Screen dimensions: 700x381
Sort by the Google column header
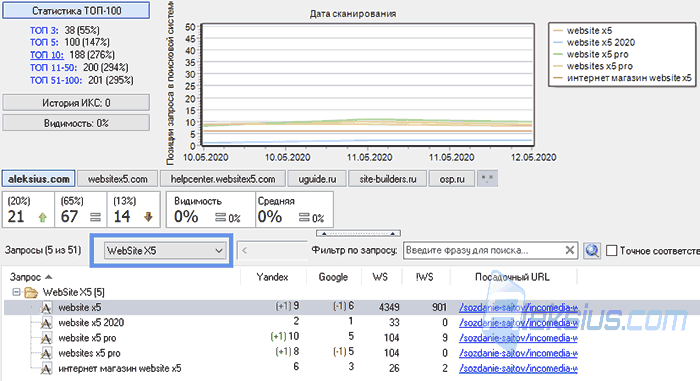[x=333, y=277]
